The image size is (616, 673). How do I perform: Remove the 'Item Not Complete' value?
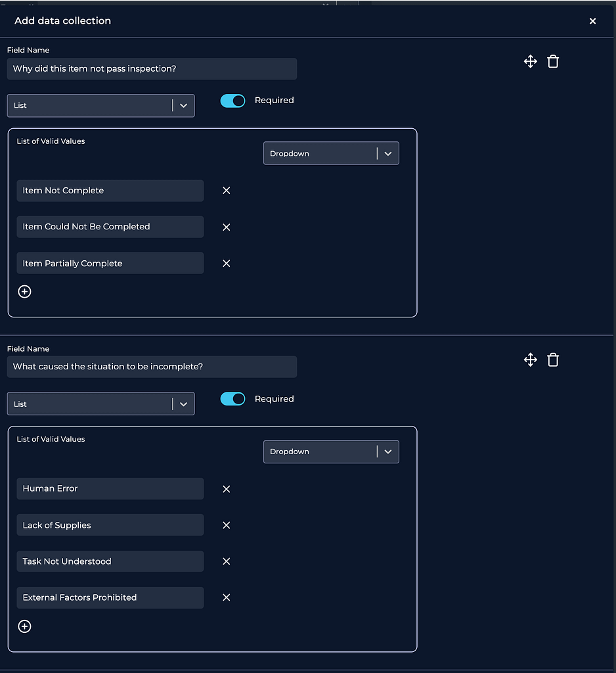(226, 191)
